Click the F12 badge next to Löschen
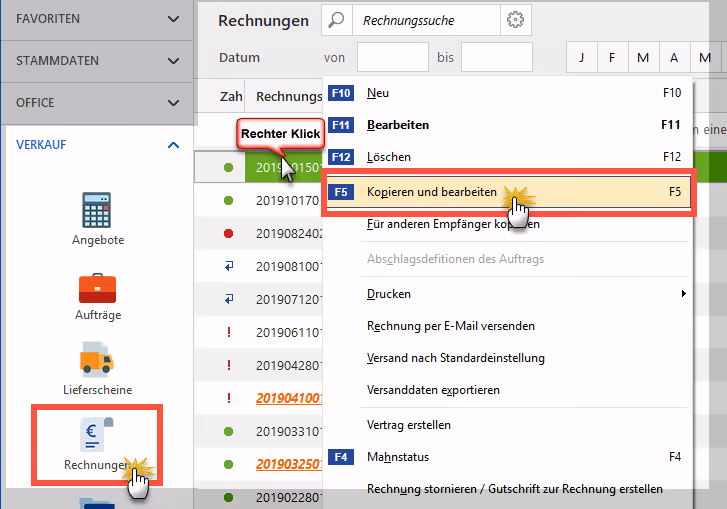 [x=341, y=157]
